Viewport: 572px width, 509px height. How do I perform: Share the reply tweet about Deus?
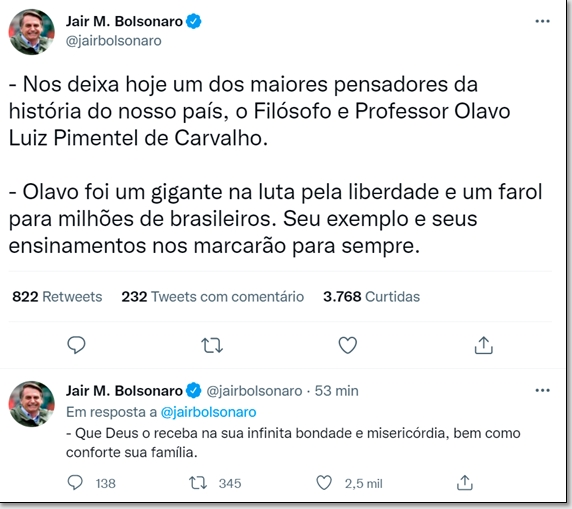465,483
